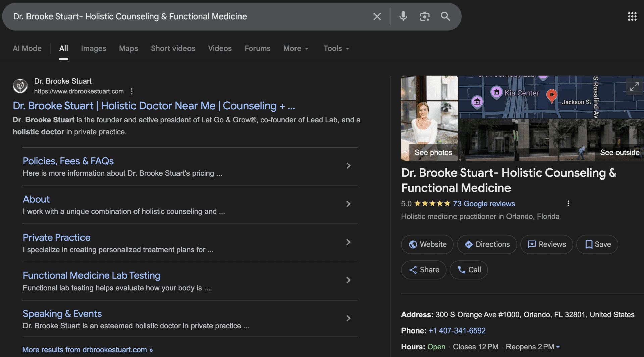Viewport: 644px width, 357px height.
Task: Expand the More search filters dropdown
Action: pyautogui.click(x=296, y=48)
